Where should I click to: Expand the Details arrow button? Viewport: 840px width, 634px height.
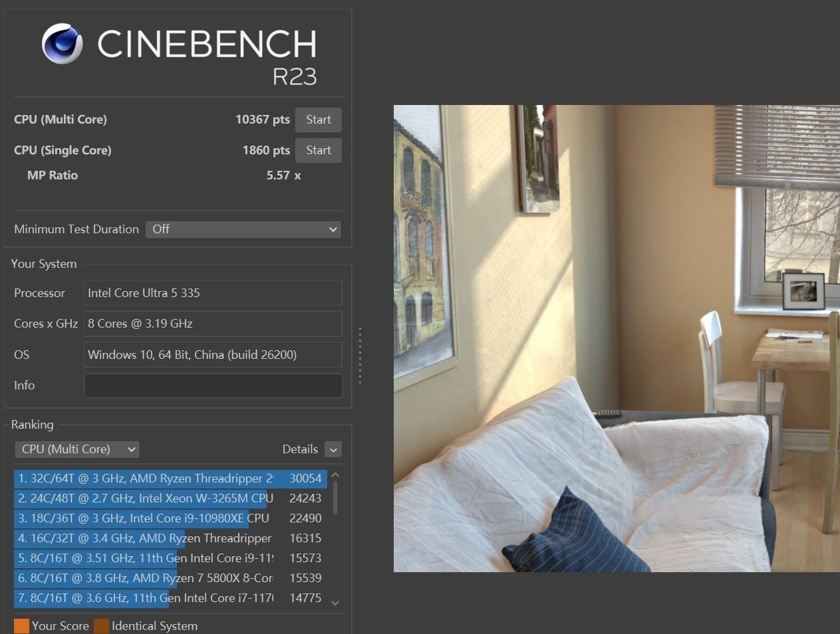[x=333, y=450]
